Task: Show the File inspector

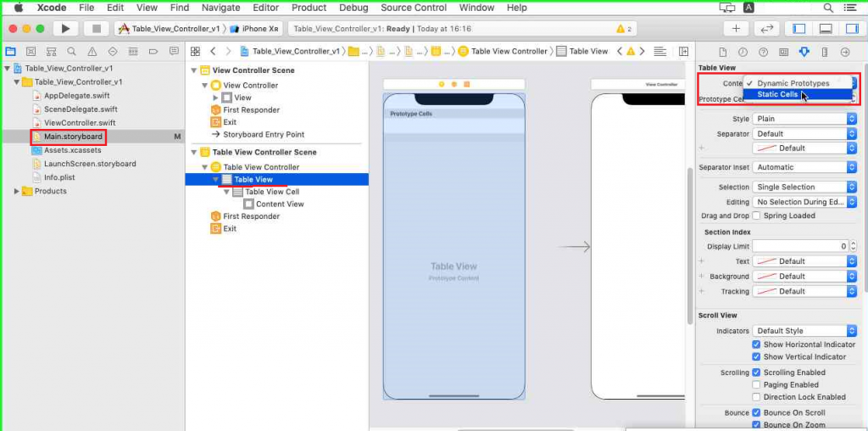Action: (x=722, y=52)
